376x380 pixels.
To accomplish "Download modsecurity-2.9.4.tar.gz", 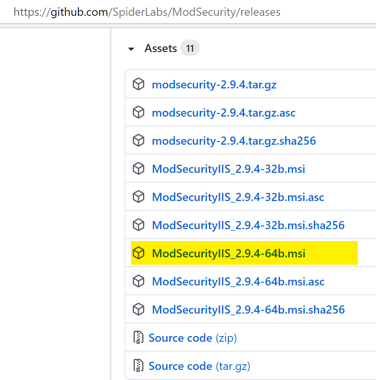I will click(214, 84).
